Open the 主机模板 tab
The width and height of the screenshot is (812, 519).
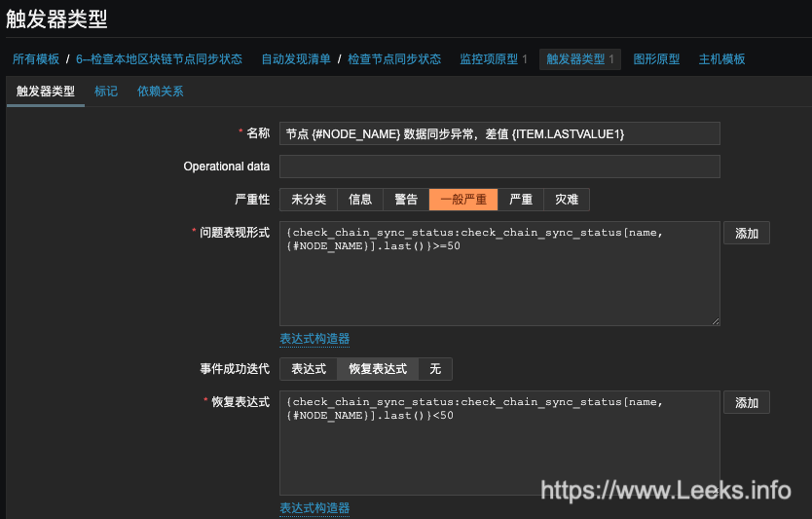(721, 59)
